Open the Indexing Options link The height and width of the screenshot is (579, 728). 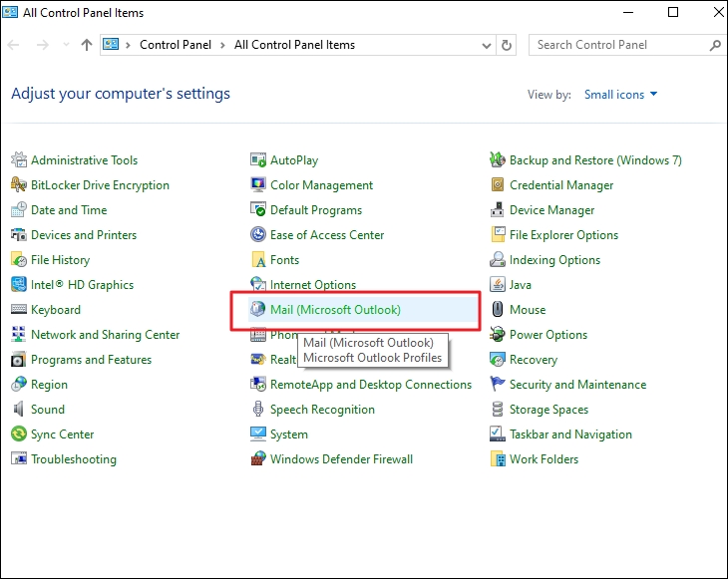point(554,260)
